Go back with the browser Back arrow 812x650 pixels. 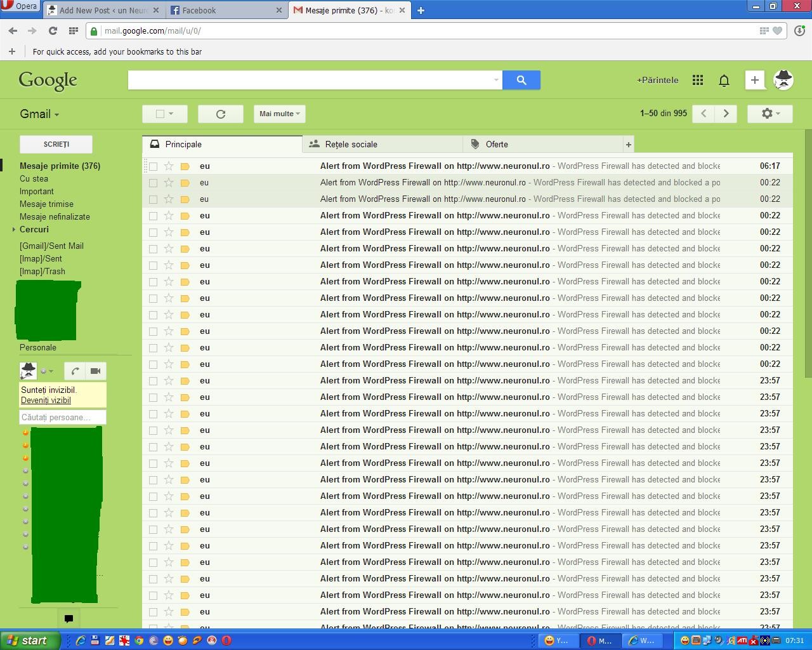click(x=13, y=30)
